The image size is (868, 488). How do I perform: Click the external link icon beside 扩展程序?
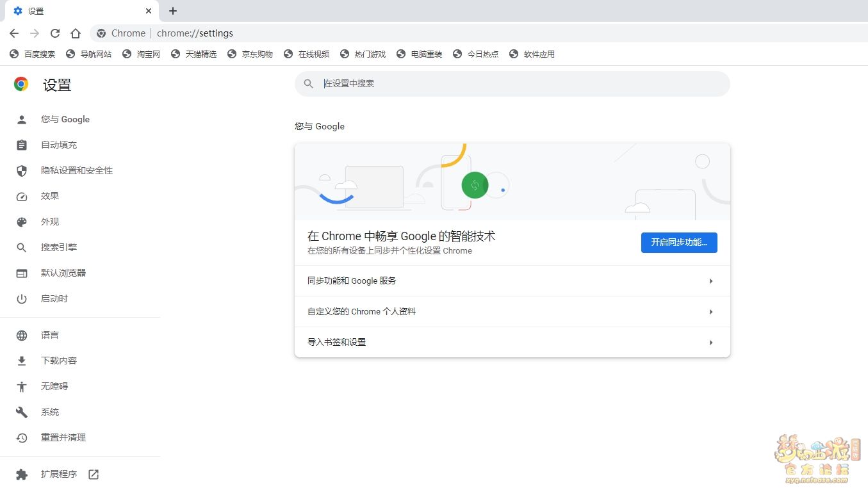(94, 475)
